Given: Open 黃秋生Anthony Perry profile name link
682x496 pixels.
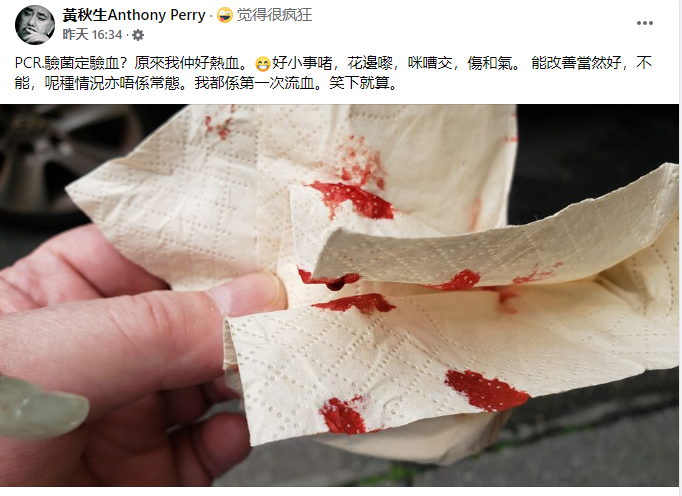Looking at the screenshot, I should [x=134, y=15].
